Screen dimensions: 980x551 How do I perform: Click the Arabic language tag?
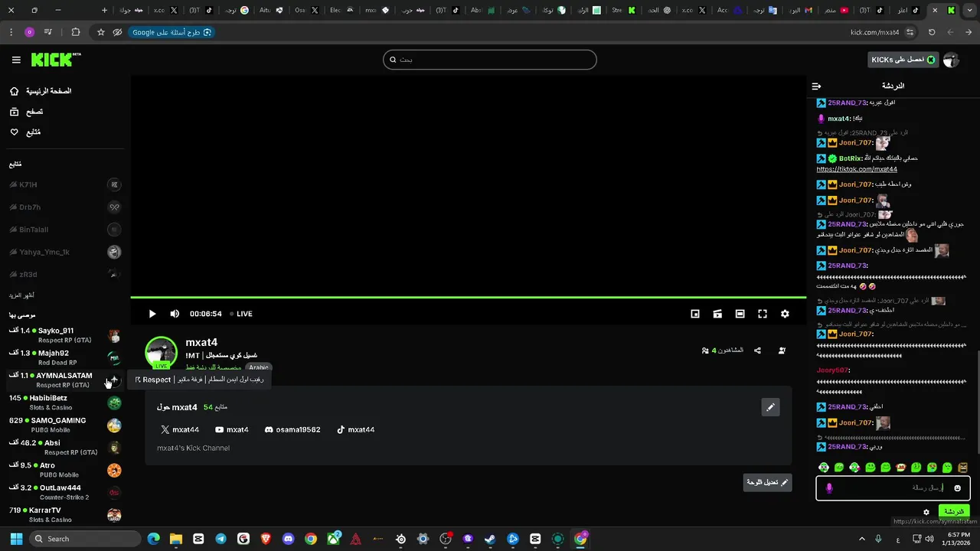[259, 367]
